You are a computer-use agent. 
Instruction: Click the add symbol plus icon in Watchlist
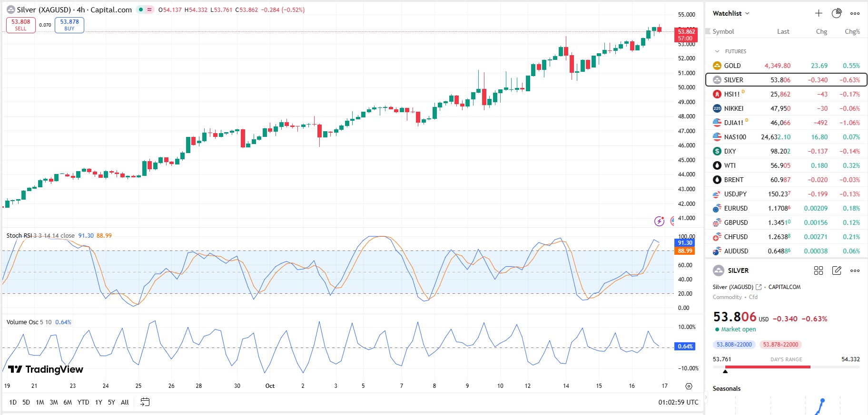pyautogui.click(x=819, y=13)
